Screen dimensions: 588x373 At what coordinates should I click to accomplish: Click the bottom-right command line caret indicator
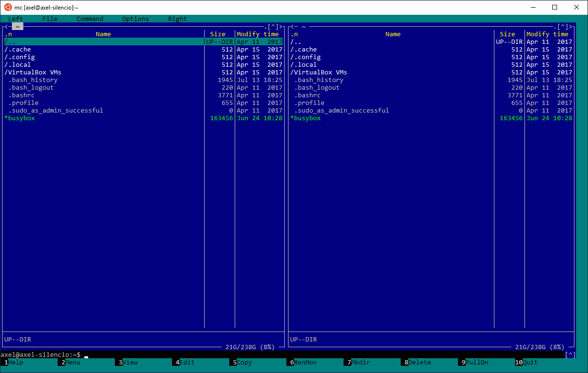pyautogui.click(x=570, y=355)
